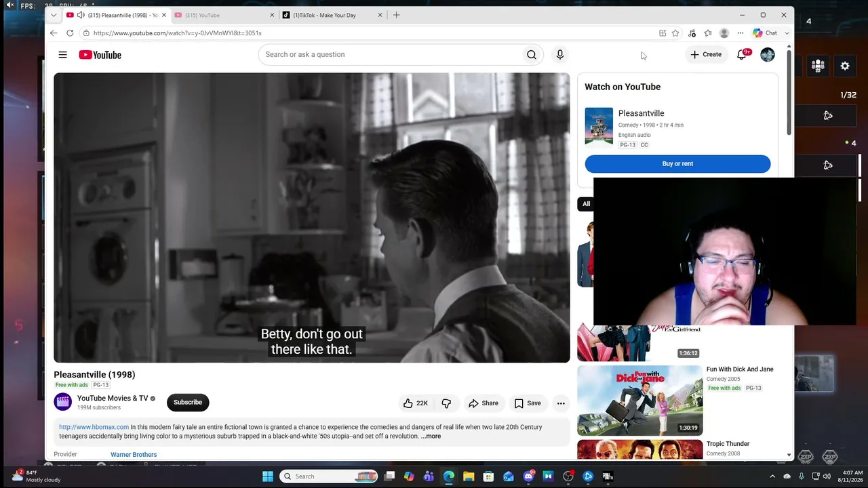Expand the video description with ...more
This screenshot has width=868, height=488.
pos(431,436)
